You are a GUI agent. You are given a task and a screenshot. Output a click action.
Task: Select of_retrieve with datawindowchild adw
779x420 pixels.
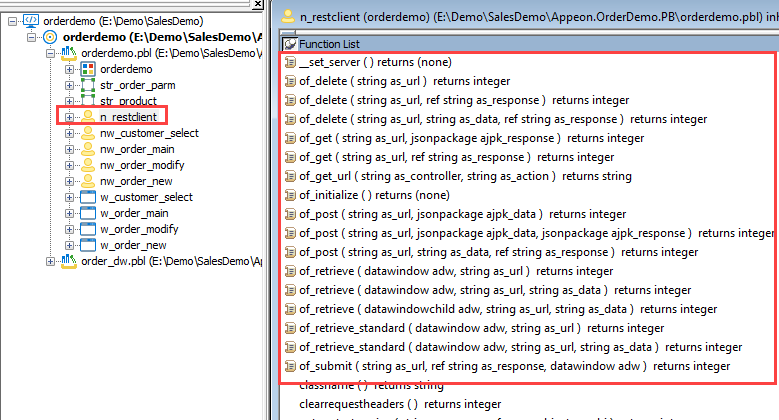[x=508, y=309]
